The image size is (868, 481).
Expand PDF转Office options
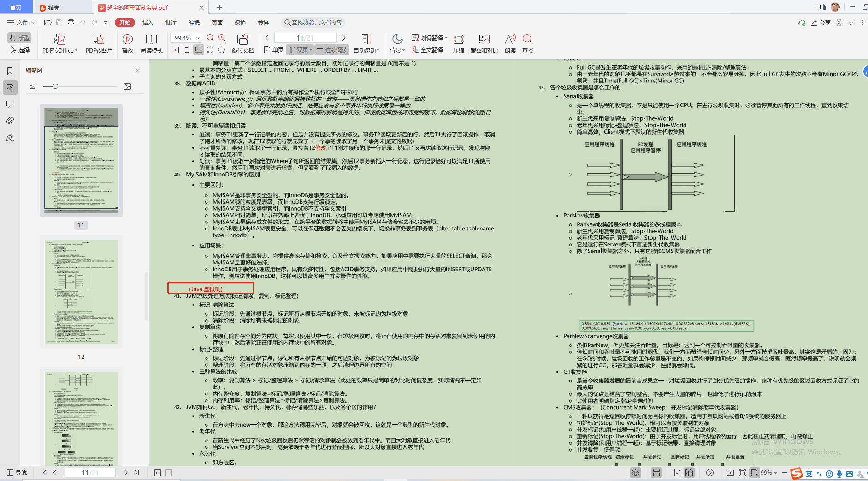(76, 50)
